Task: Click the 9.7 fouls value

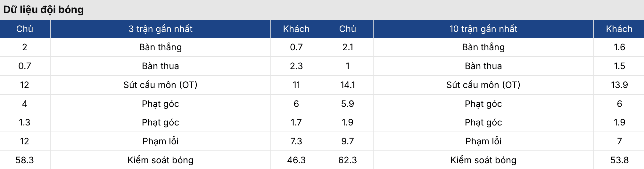Action: click(x=348, y=141)
